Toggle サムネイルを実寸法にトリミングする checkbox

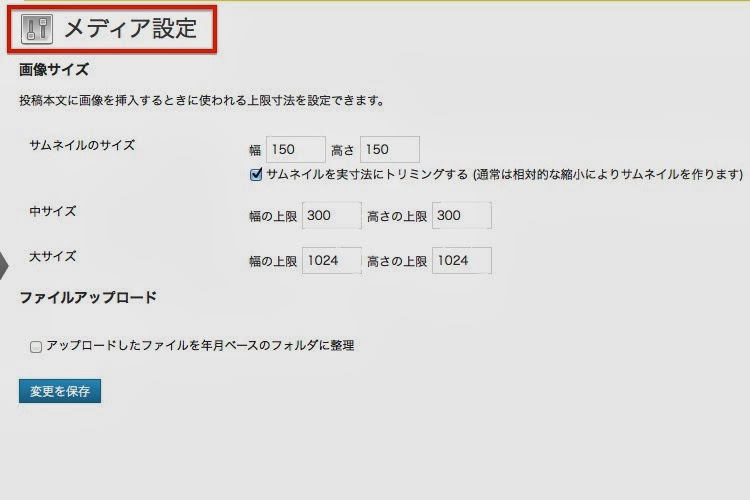click(x=256, y=174)
